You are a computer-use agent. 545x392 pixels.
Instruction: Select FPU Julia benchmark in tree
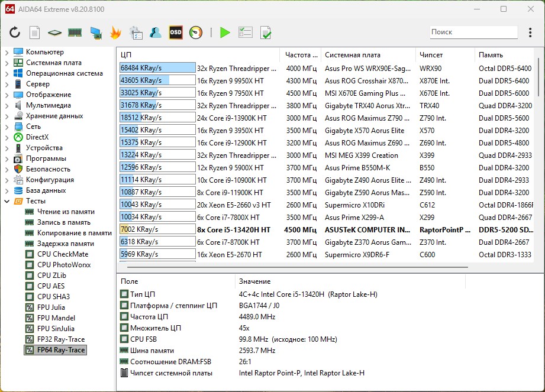point(51,307)
